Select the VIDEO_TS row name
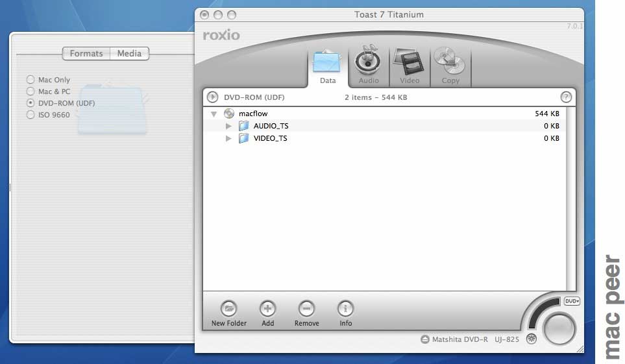The height and width of the screenshot is (364, 625). [270, 138]
